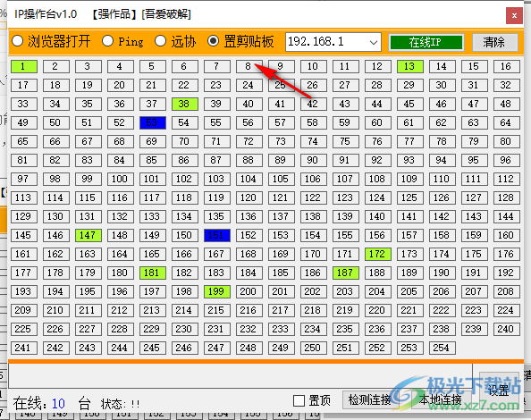Click the IP cell 217

point(281,310)
